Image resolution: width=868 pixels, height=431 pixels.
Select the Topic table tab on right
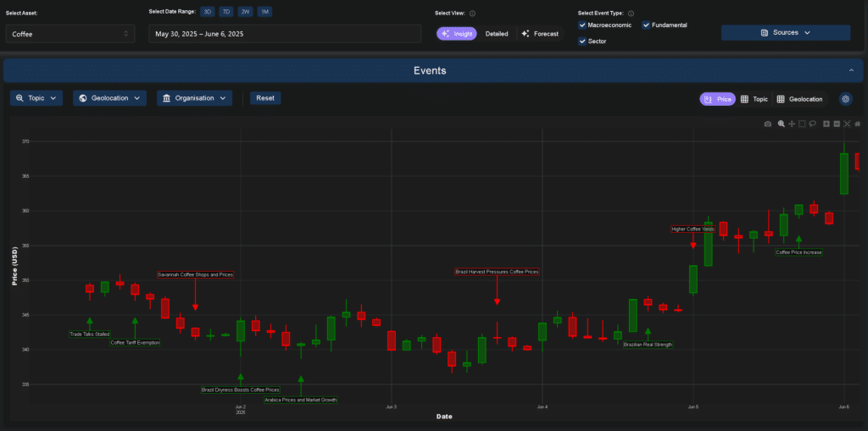(754, 99)
